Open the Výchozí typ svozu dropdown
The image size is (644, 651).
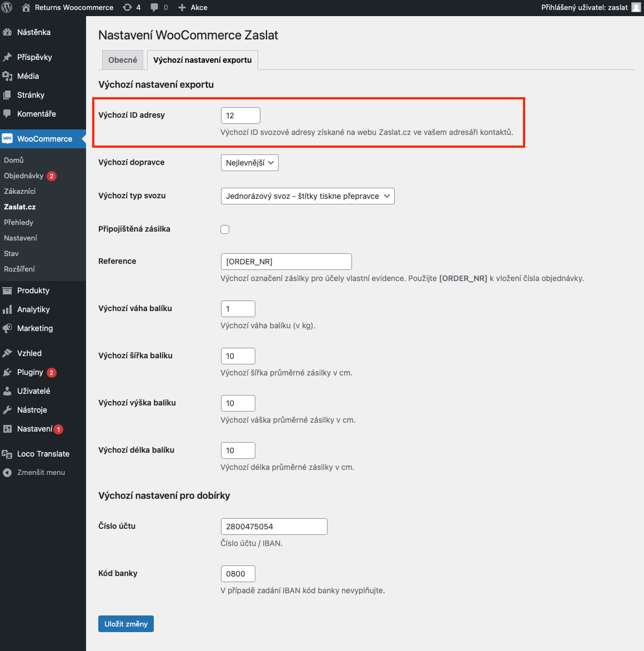pos(308,196)
